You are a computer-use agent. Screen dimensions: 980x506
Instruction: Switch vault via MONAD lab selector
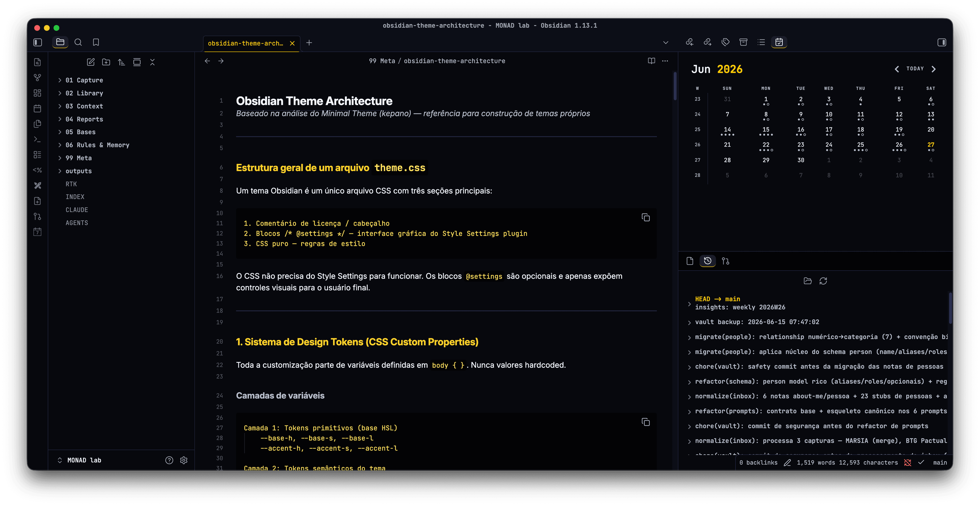(x=79, y=460)
